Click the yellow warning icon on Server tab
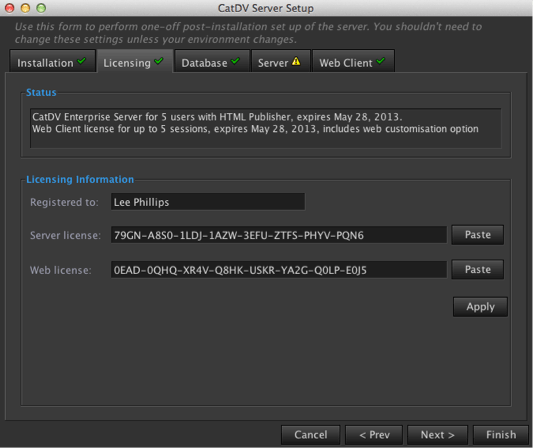The width and height of the screenshot is (533, 448). [296, 61]
